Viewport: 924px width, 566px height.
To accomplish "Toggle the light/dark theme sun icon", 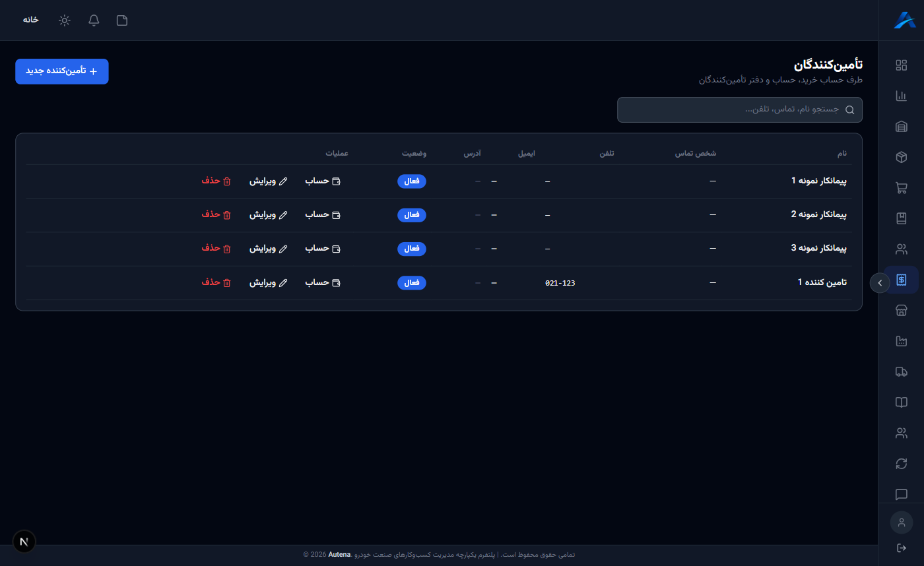I will click(65, 20).
